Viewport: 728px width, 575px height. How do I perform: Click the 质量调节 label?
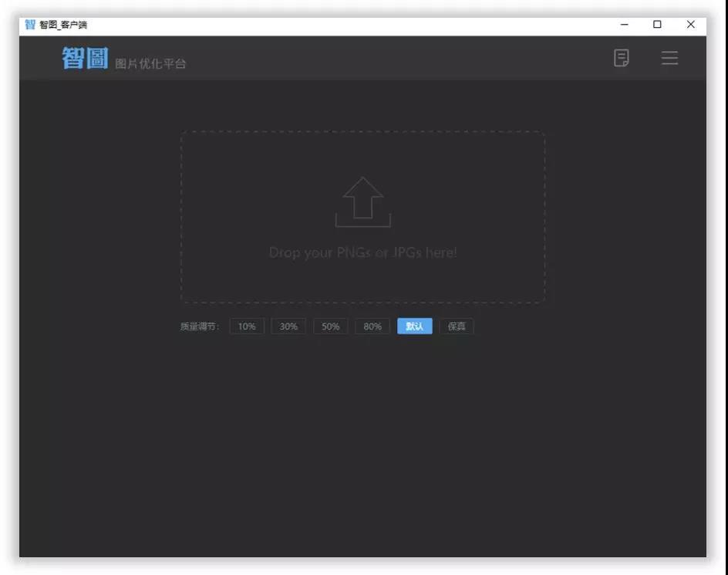[200, 326]
